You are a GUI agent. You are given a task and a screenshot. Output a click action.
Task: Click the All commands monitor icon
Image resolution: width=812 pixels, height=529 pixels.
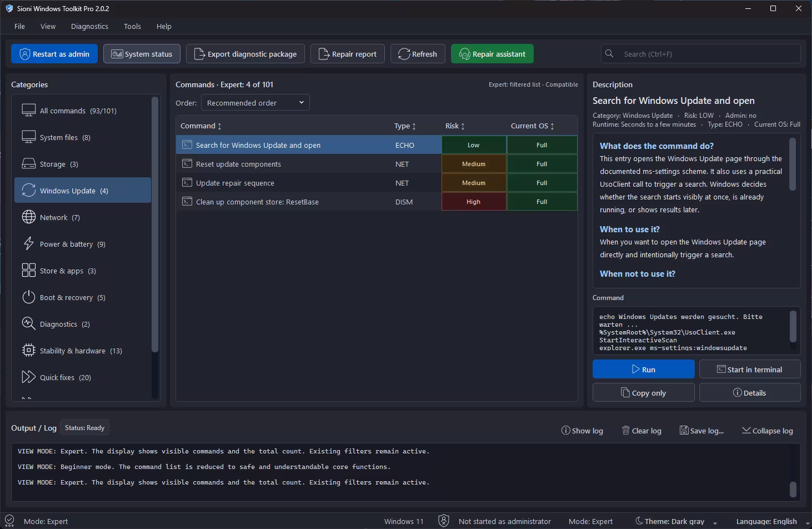(29, 111)
